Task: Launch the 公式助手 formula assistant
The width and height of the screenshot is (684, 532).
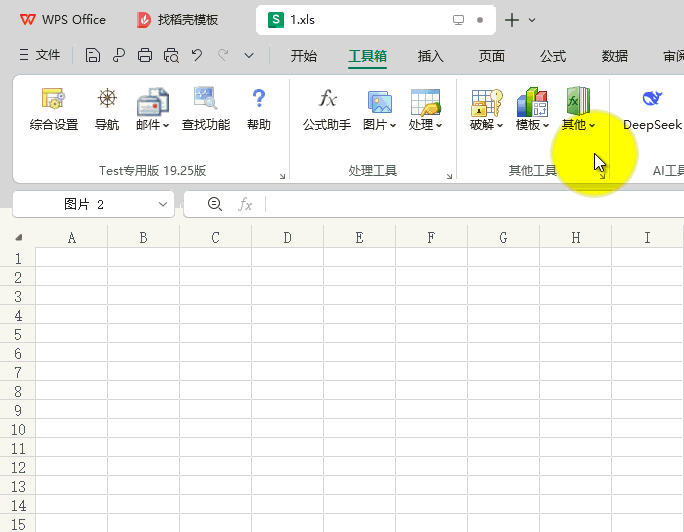Action: click(327, 109)
